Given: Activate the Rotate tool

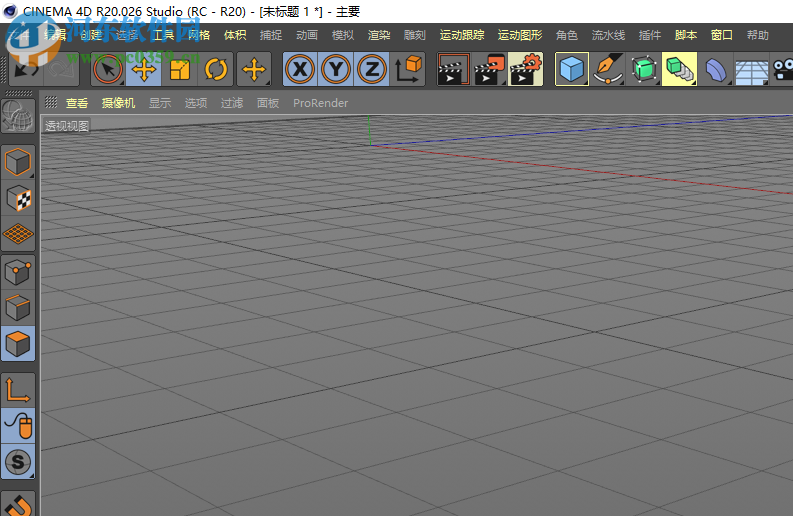Looking at the screenshot, I should (216, 69).
